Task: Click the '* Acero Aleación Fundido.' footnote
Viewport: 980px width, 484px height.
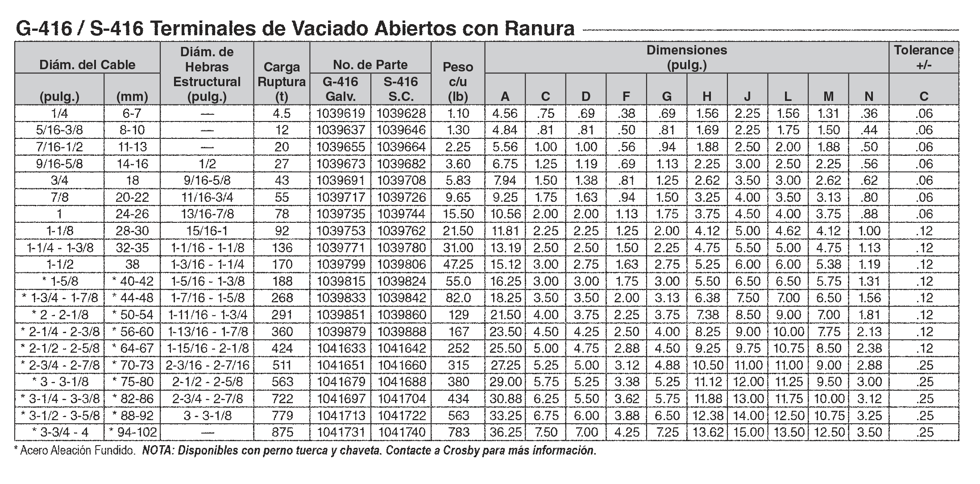Action: pos(75,451)
